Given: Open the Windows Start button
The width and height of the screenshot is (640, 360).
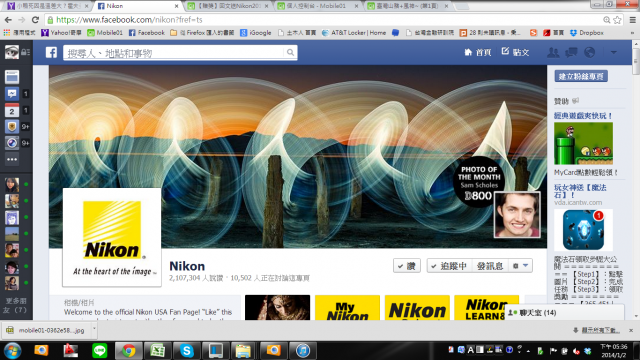Looking at the screenshot, I should pyautogui.click(x=12, y=350).
